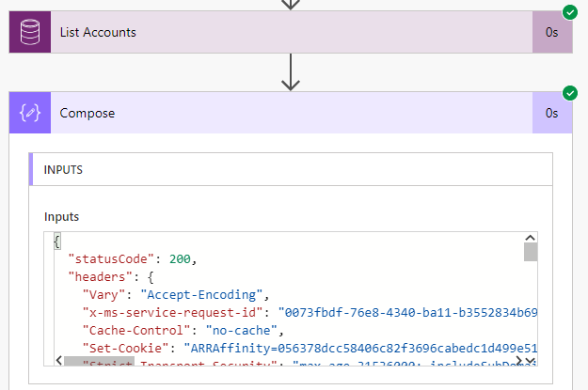
Task: Collapse the Compose action header
Action: [282, 113]
